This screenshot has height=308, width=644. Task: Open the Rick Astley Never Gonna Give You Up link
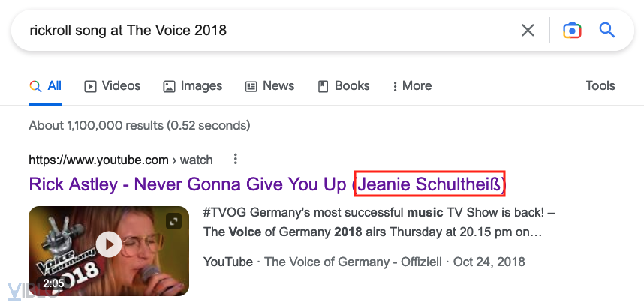tap(189, 184)
